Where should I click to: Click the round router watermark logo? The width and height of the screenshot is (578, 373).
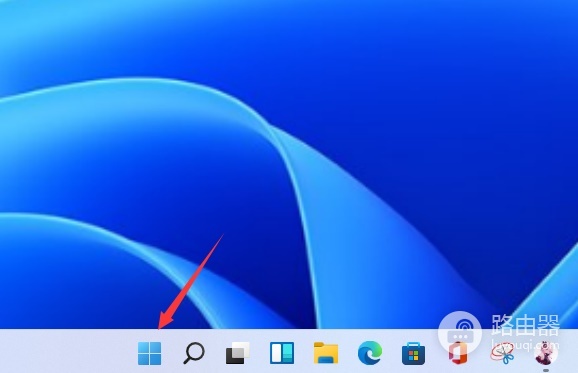460,332
